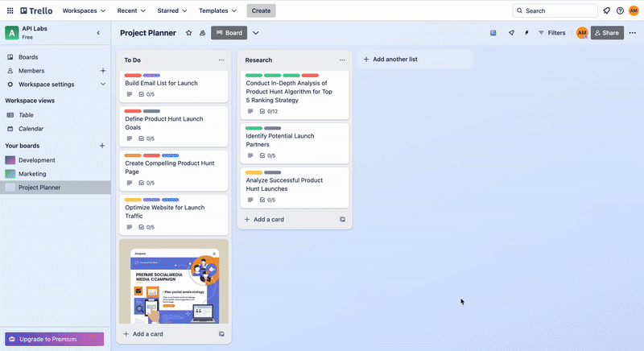Open the notifications bell

pyautogui.click(x=606, y=10)
